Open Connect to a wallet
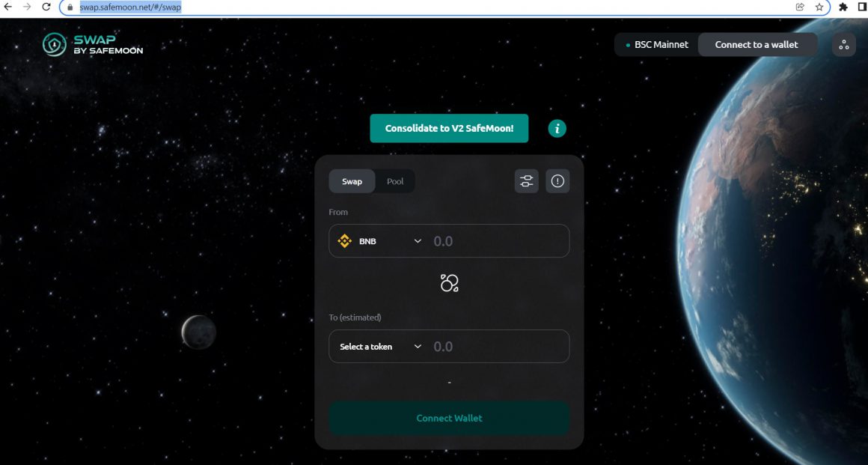Screen dimensions: 868x465 pyautogui.click(x=758, y=44)
